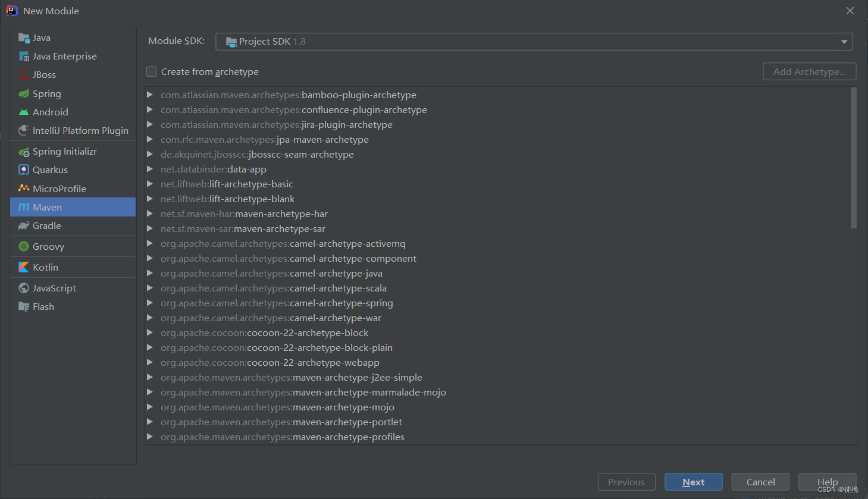Expand net.databinder data-app entry

150,170
